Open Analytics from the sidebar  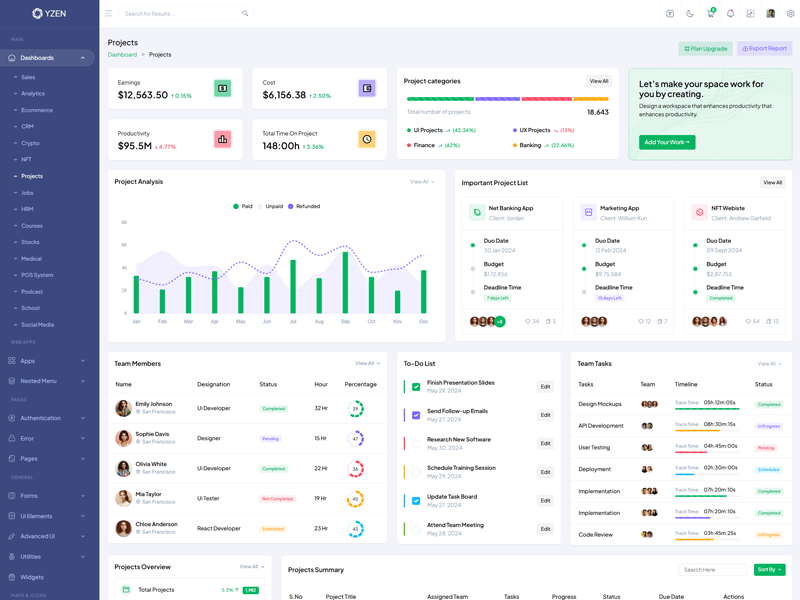[33, 94]
